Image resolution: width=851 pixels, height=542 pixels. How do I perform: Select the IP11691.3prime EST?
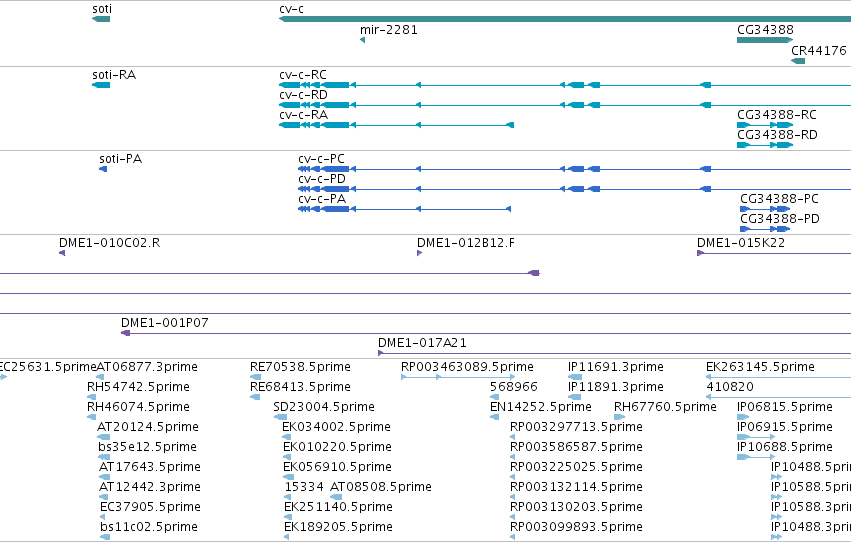coord(575,377)
